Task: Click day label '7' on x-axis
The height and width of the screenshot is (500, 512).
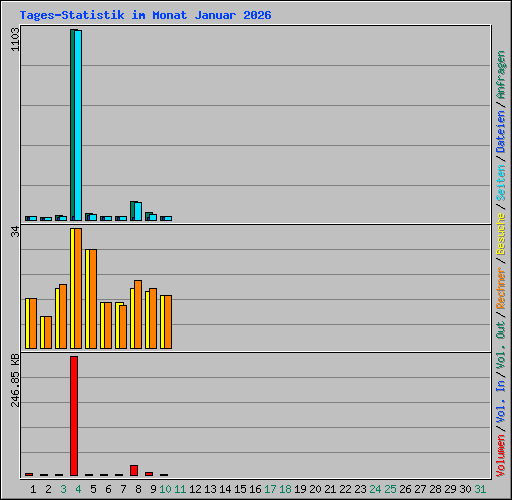Action: click(123, 489)
